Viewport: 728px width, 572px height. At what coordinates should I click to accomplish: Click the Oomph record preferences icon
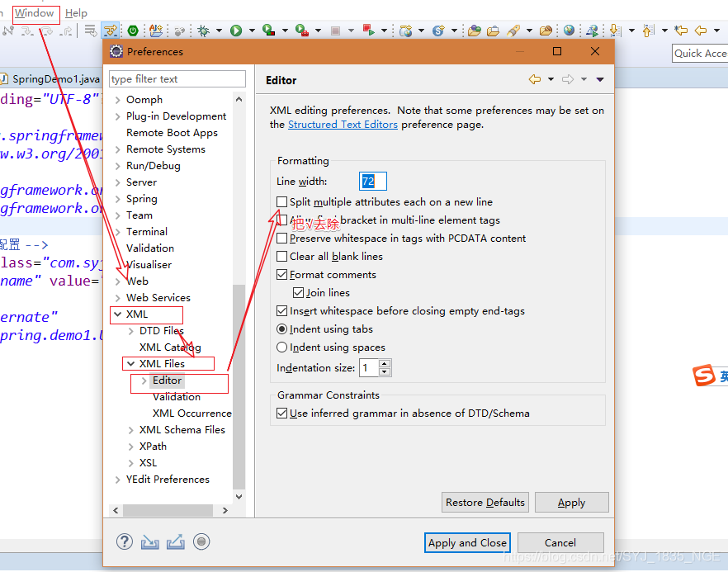click(x=201, y=541)
